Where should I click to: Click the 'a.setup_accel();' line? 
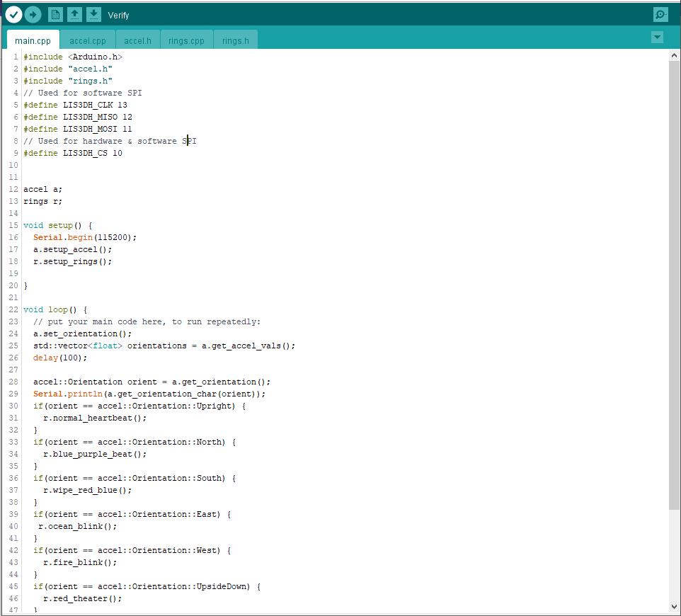[72, 250]
